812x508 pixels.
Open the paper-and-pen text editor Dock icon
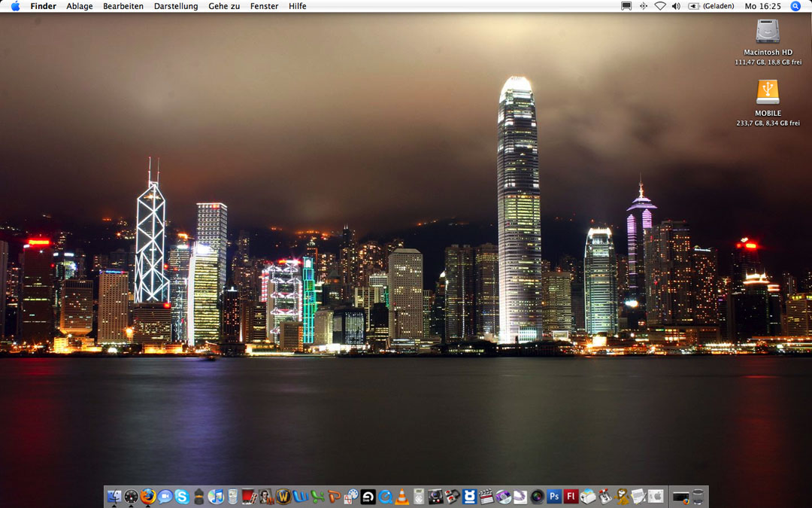point(638,497)
